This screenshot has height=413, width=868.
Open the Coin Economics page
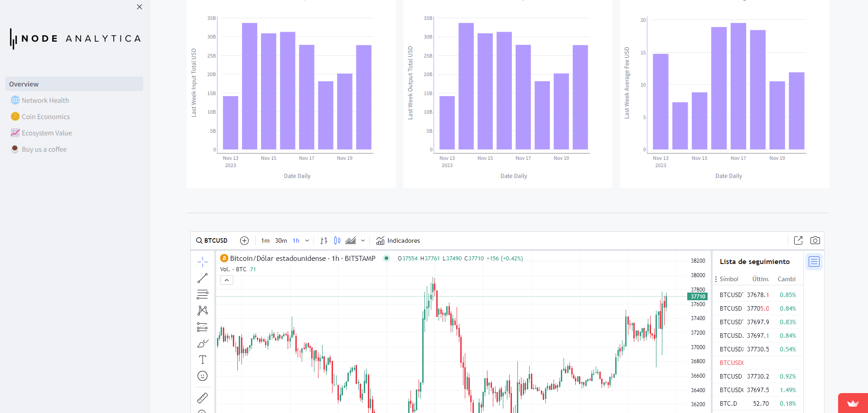[x=46, y=117]
